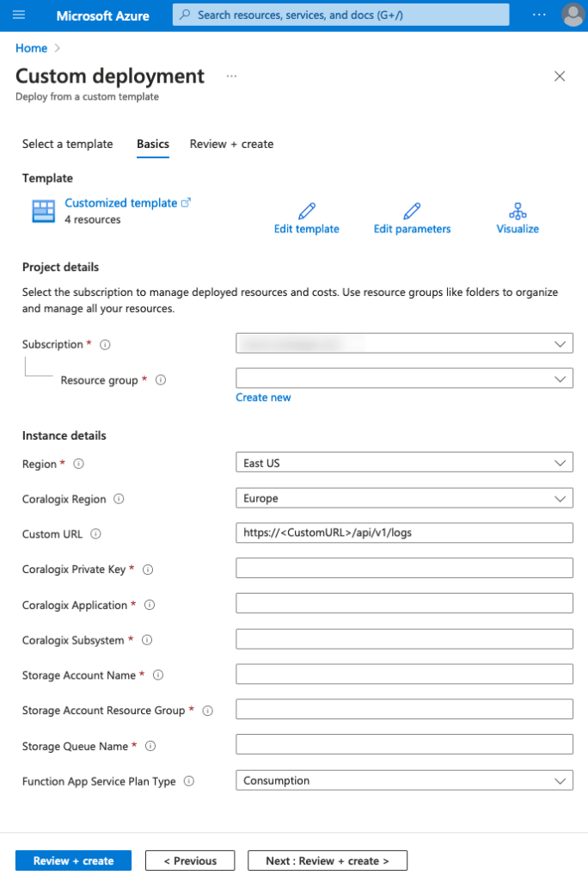The width and height of the screenshot is (588, 881).
Task: Click the Microsoft Azure logo text
Action: pos(103,15)
